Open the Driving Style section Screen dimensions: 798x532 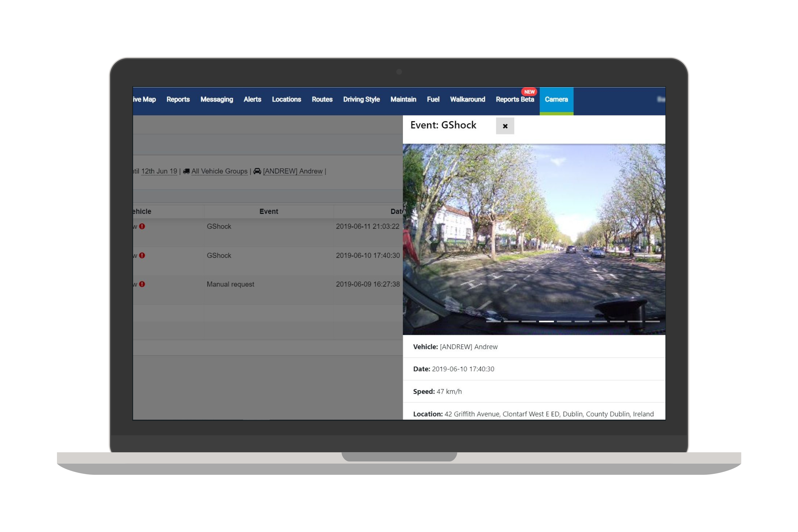[361, 99]
